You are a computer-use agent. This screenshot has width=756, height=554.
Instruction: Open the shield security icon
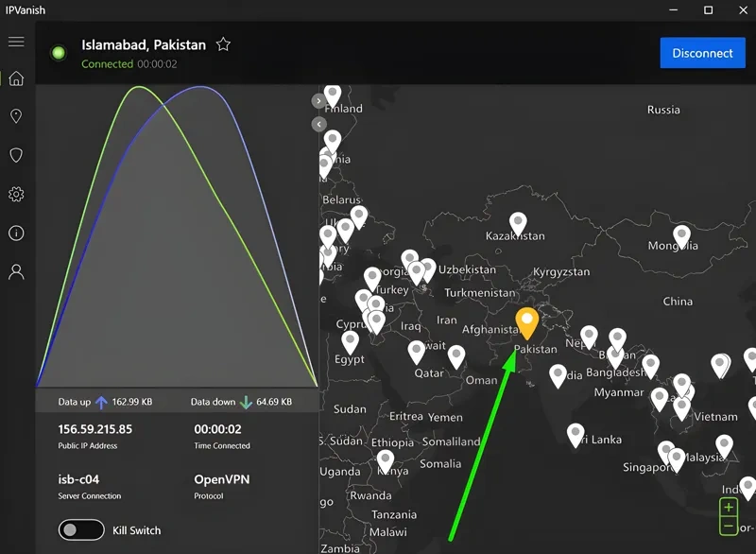click(16, 155)
